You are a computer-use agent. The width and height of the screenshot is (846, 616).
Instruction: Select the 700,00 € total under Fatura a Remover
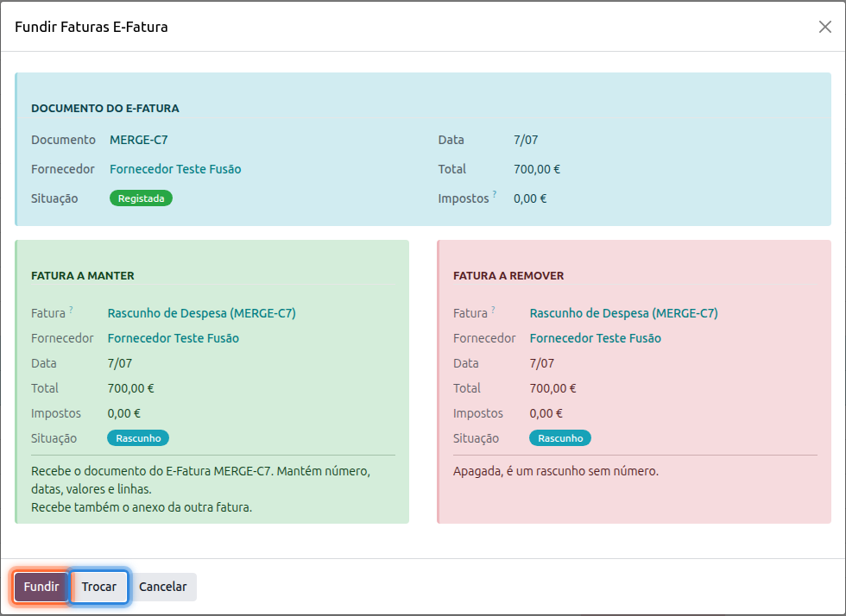pyautogui.click(x=552, y=388)
